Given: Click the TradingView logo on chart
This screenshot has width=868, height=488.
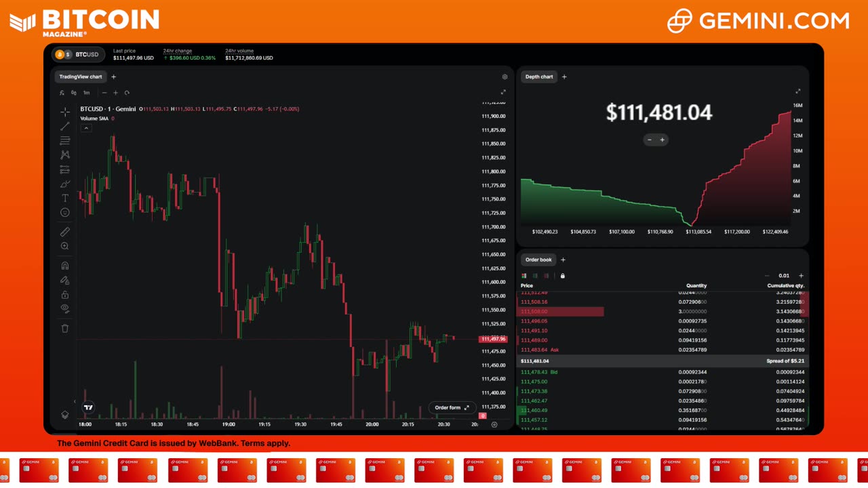Looking at the screenshot, I should [x=88, y=407].
